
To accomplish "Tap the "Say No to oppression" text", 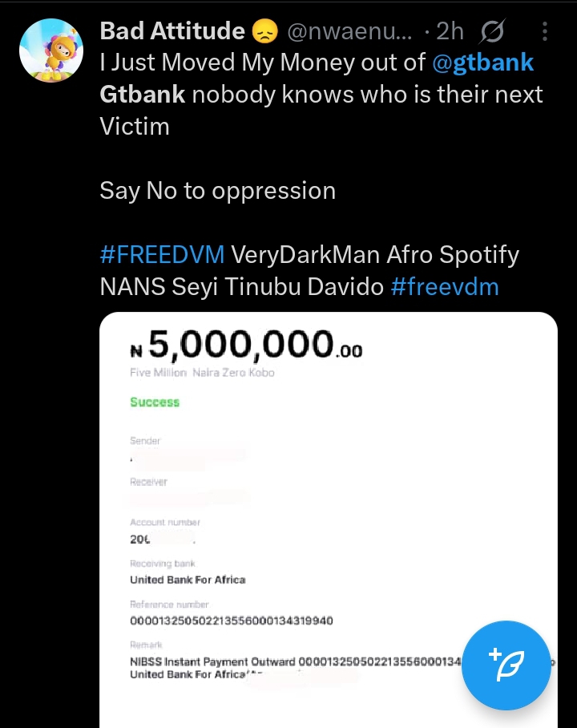I will 217,191.
